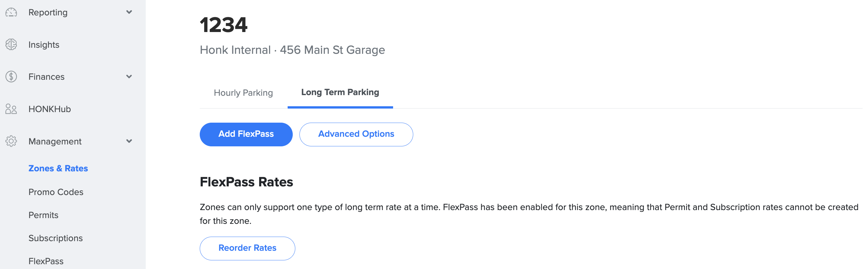Click the HONKHub people icon

[x=11, y=109]
